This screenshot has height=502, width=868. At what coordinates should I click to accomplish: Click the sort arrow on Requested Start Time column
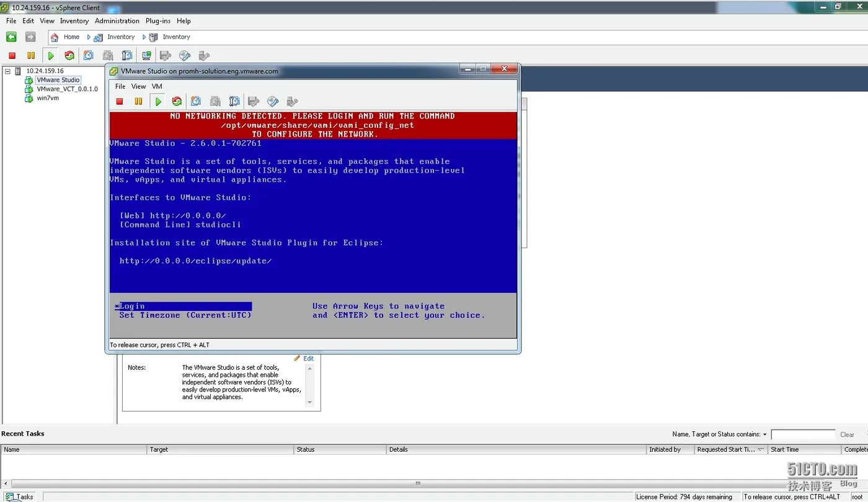coord(760,449)
